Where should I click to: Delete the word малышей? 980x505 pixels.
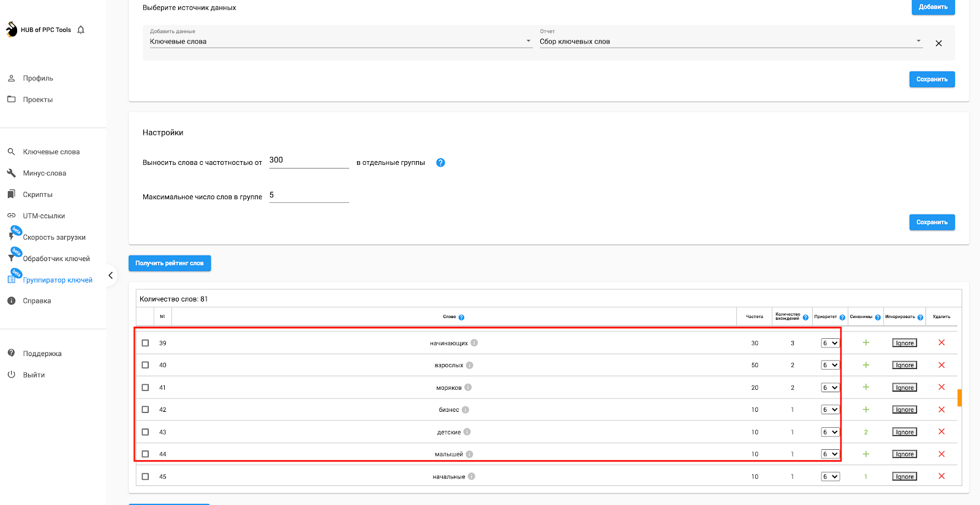click(941, 454)
